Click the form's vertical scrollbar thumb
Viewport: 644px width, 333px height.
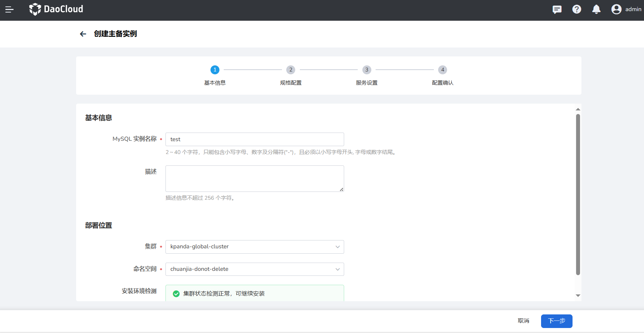pos(578,194)
